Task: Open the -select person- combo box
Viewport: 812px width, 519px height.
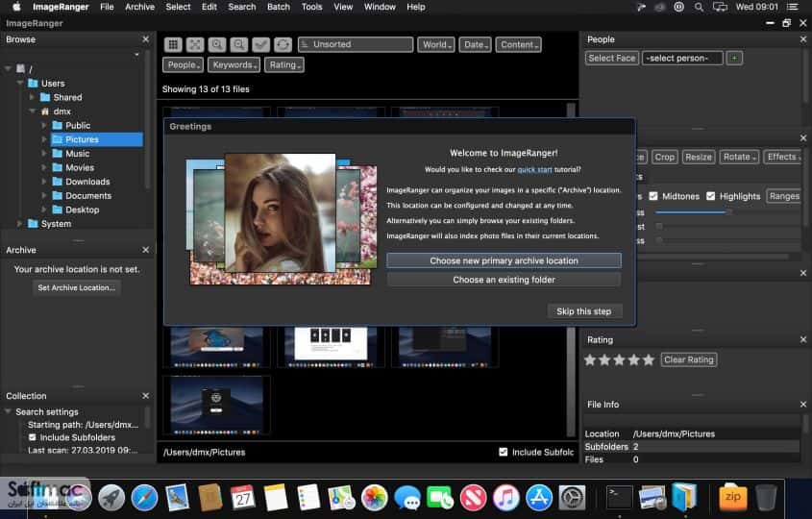Action: point(682,58)
